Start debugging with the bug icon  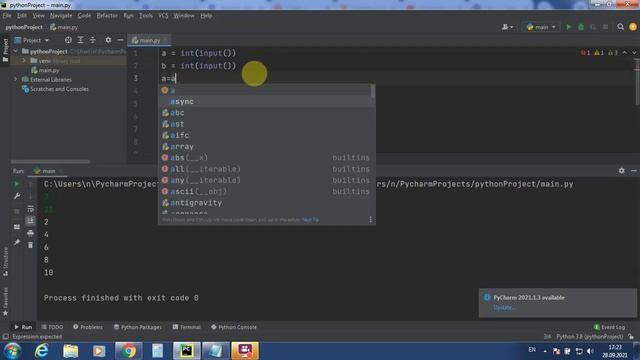click(x=581, y=27)
